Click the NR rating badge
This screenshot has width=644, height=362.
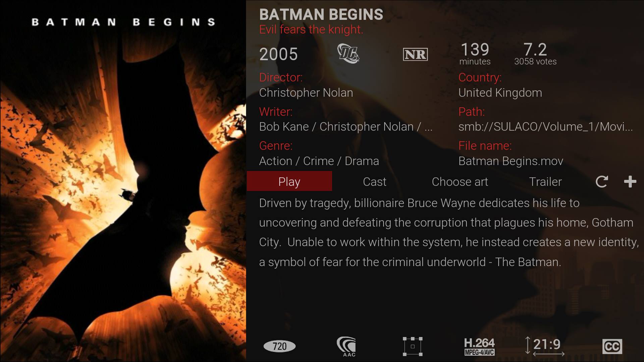coord(415,54)
